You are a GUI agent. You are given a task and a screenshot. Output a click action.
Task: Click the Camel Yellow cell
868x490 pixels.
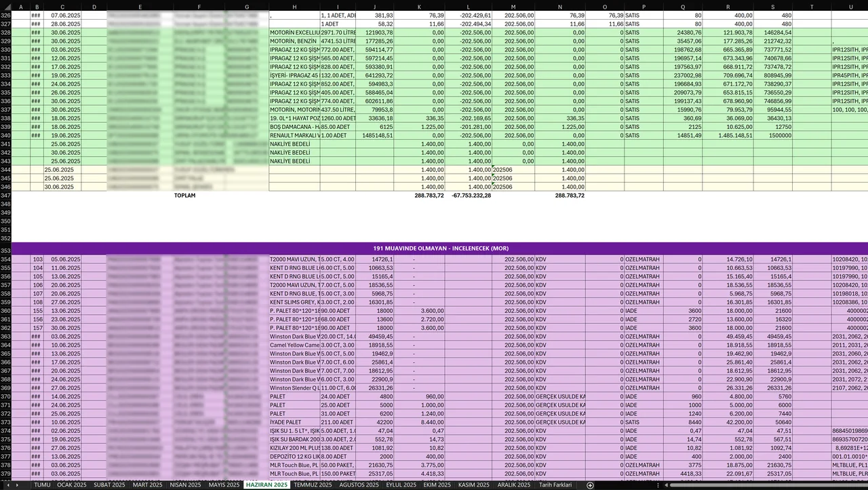pyautogui.click(x=294, y=345)
